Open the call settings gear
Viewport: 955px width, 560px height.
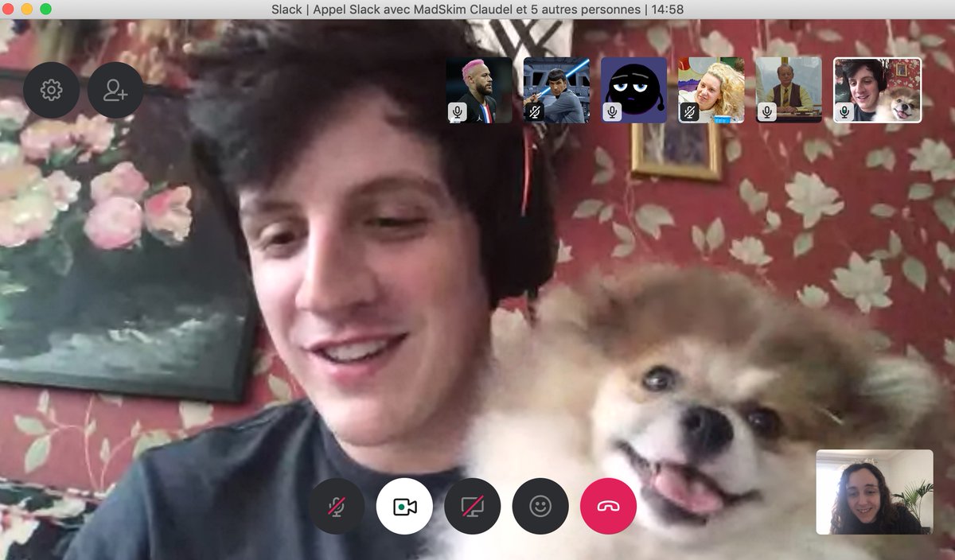tap(51, 90)
